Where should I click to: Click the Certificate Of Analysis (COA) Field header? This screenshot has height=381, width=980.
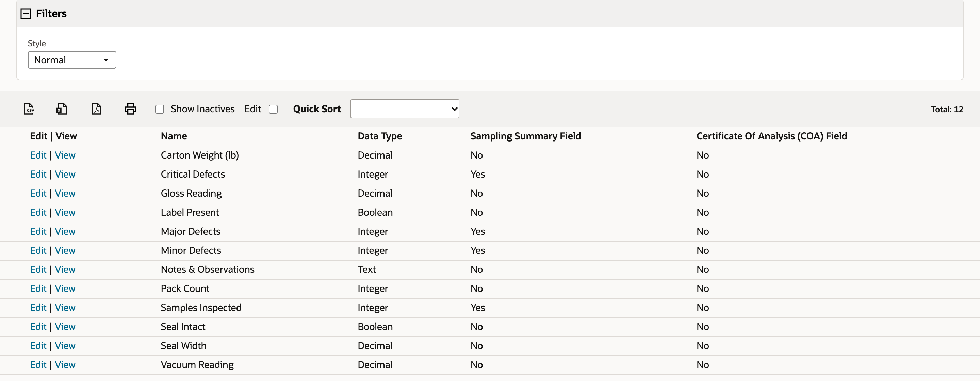[x=771, y=136]
